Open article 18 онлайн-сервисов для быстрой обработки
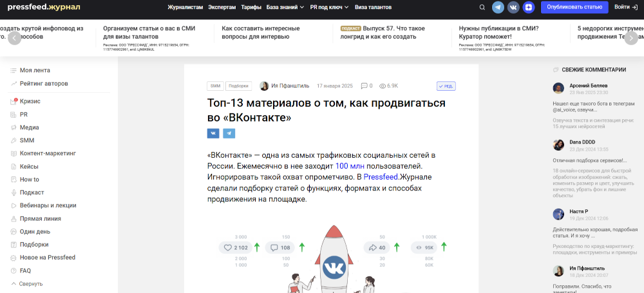The image size is (644, 293). click(594, 183)
